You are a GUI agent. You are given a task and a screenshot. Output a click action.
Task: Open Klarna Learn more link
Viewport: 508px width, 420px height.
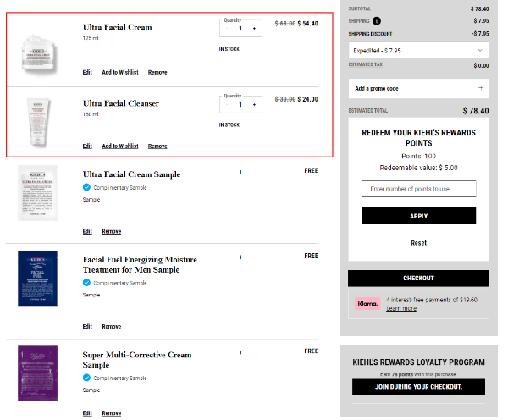pyautogui.click(x=401, y=308)
